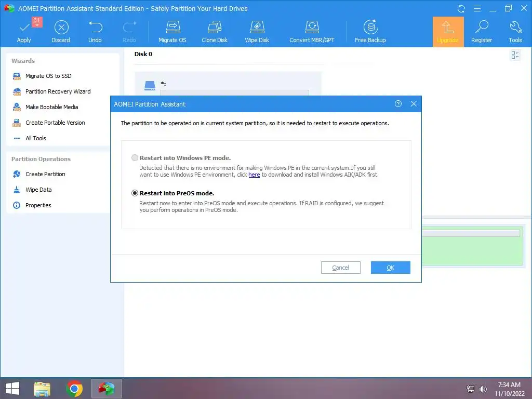532x399 pixels.
Task: Open Convert MBR/GPT tool
Action: point(312,32)
